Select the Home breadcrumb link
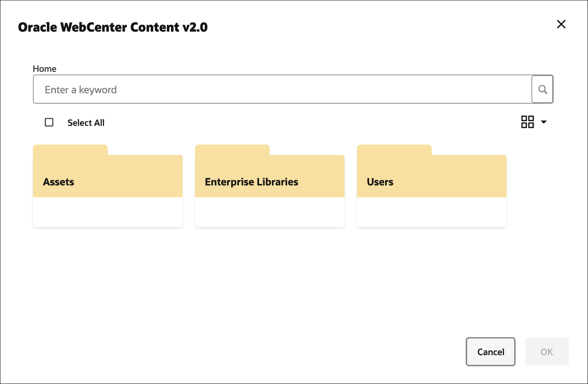 click(x=44, y=69)
